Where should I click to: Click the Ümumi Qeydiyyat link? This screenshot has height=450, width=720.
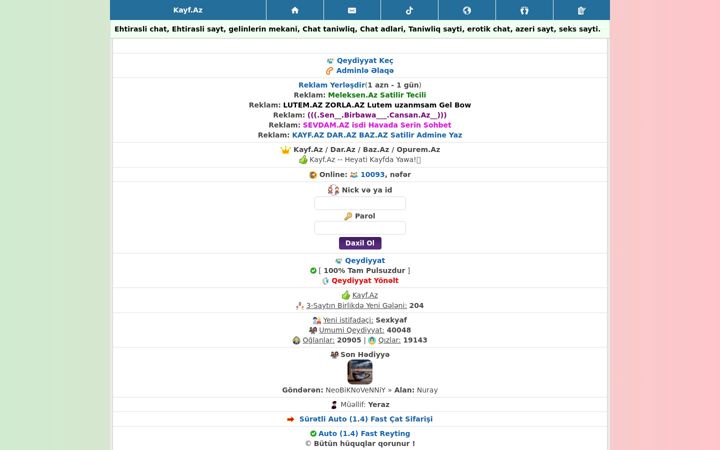coord(351,330)
